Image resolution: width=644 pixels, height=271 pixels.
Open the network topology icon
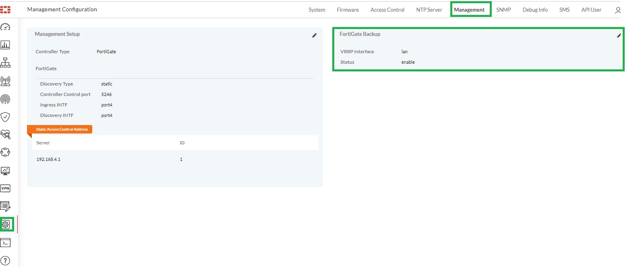[5, 63]
